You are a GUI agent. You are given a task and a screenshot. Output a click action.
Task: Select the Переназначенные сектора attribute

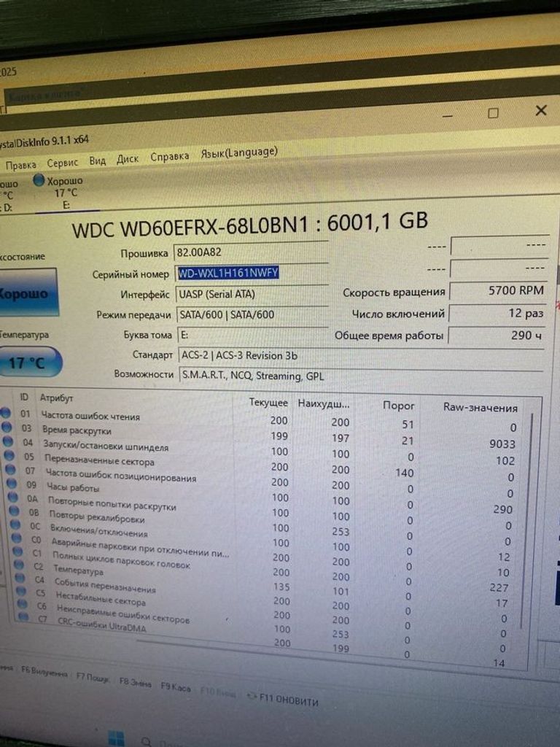pos(99,461)
